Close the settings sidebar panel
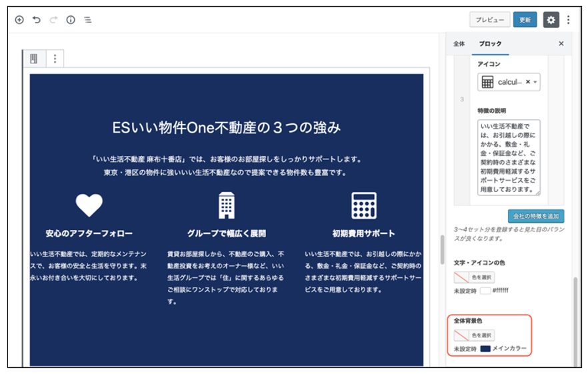Image resolution: width=588 pixels, height=378 pixels. (561, 43)
